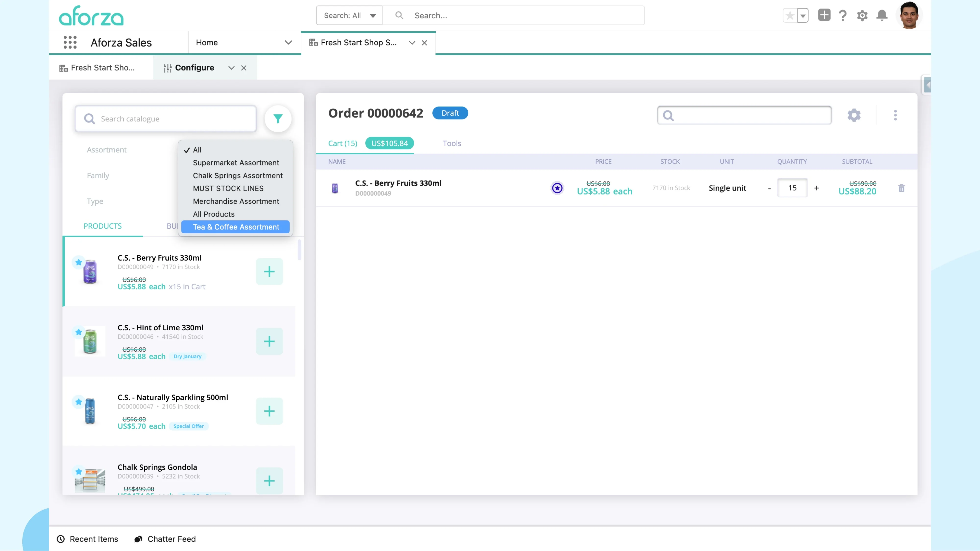Open the Favorites list dropdown arrow

pos(803,16)
